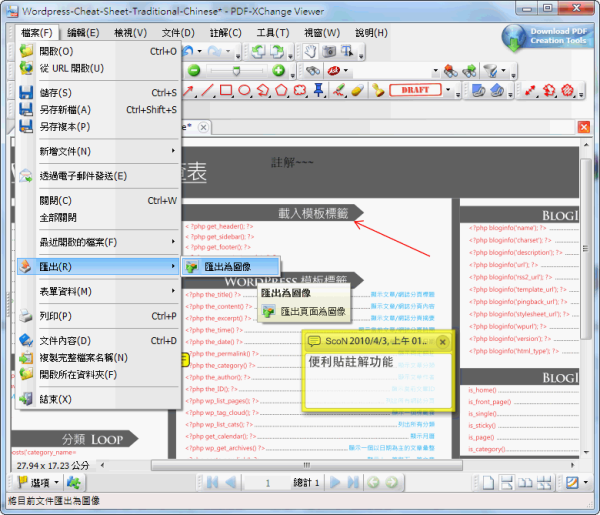This screenshot has height=515, width=600.
Task: Click the green zoom in button
Action: 279,70
